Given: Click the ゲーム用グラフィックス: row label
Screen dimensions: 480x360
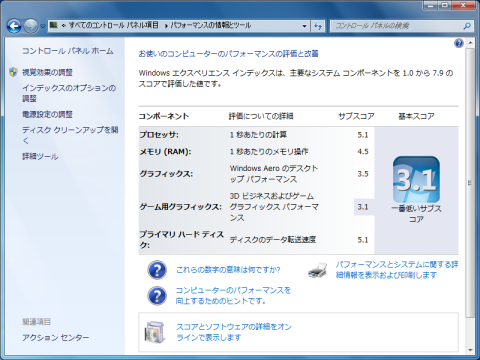Looking at the screenshot, I should [x=180, y=207].
